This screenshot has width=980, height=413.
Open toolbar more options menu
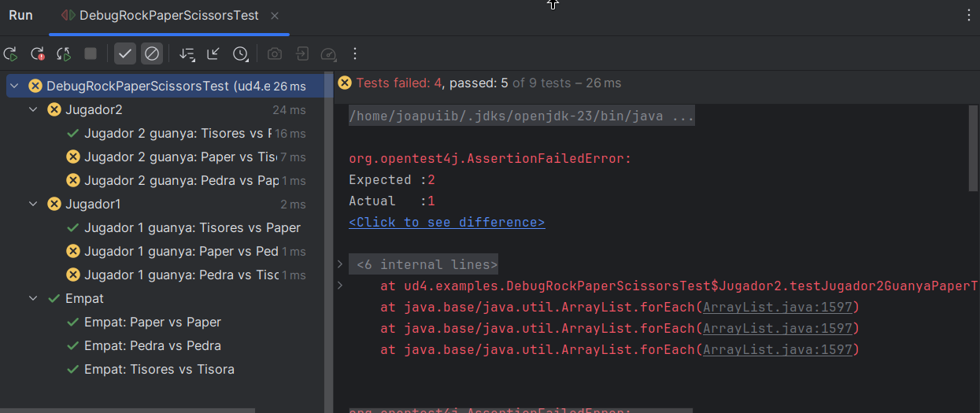[x=355, y=54]
